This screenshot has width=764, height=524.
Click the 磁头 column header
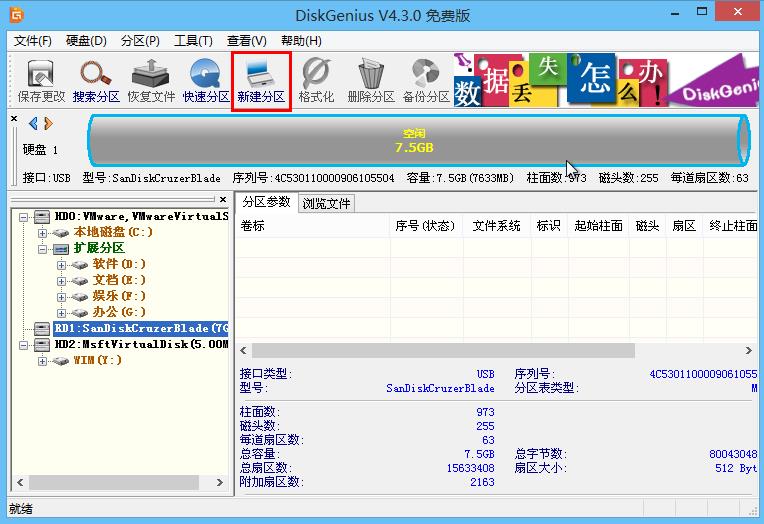tap(648, 226)
